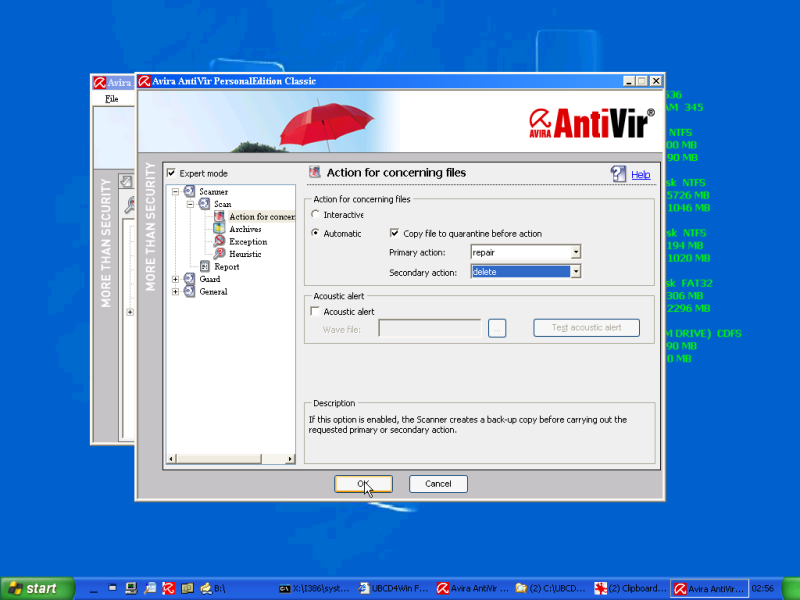
Task: Expand the tree node in background Avira window
Action: coord(130,312)
